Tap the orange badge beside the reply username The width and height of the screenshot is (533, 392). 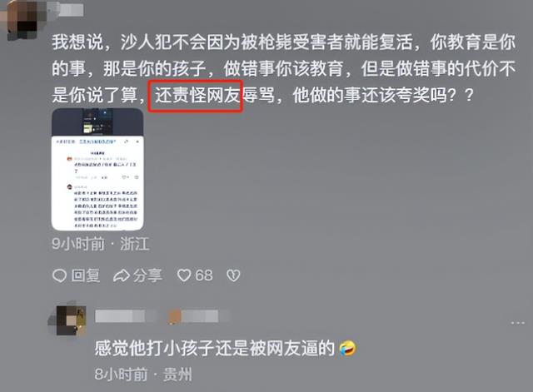(175, 316)
